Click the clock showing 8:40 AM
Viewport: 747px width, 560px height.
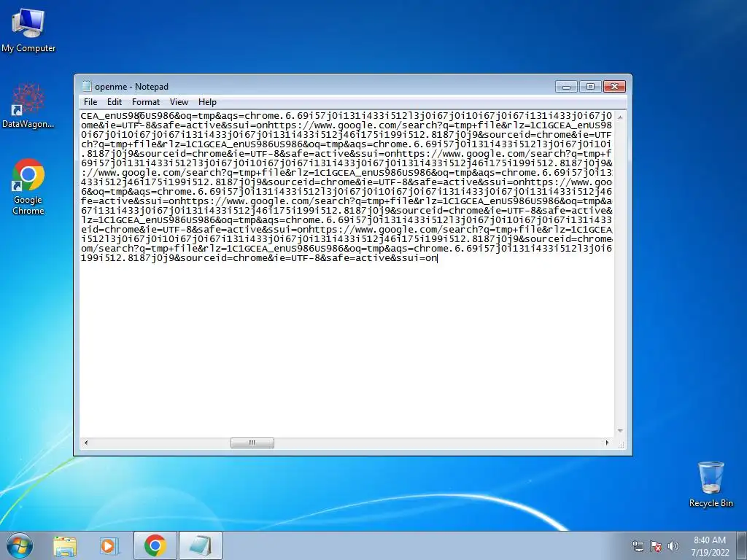(710, 546)
